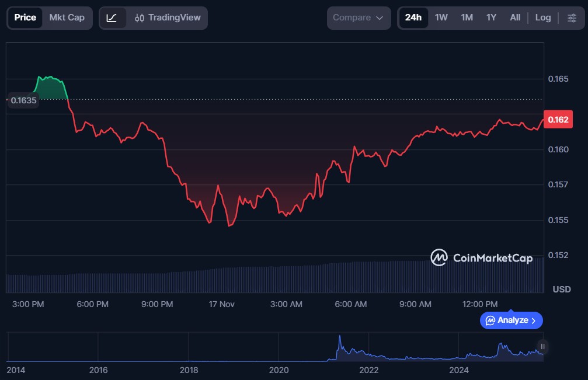View the All time range
Image resolution: width=588 pixels, height=380 pixels.
point(514,18)
